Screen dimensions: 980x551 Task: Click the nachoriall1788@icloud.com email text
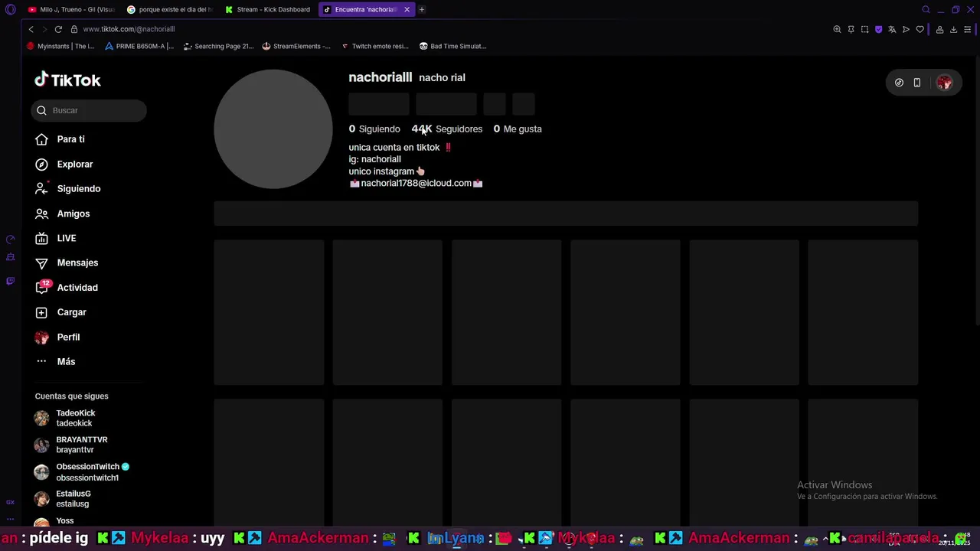[416, 183]
